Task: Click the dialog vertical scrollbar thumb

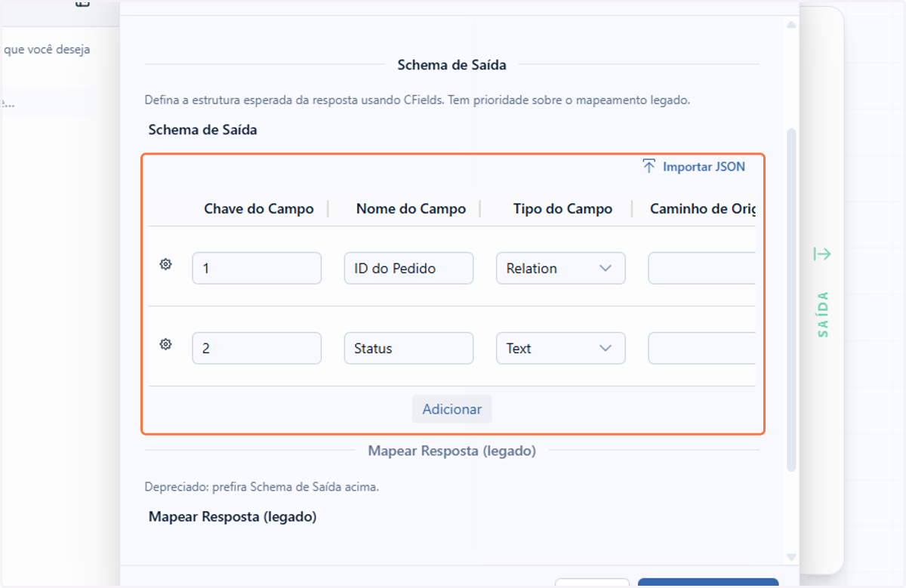Action: [x=791, y=300]
